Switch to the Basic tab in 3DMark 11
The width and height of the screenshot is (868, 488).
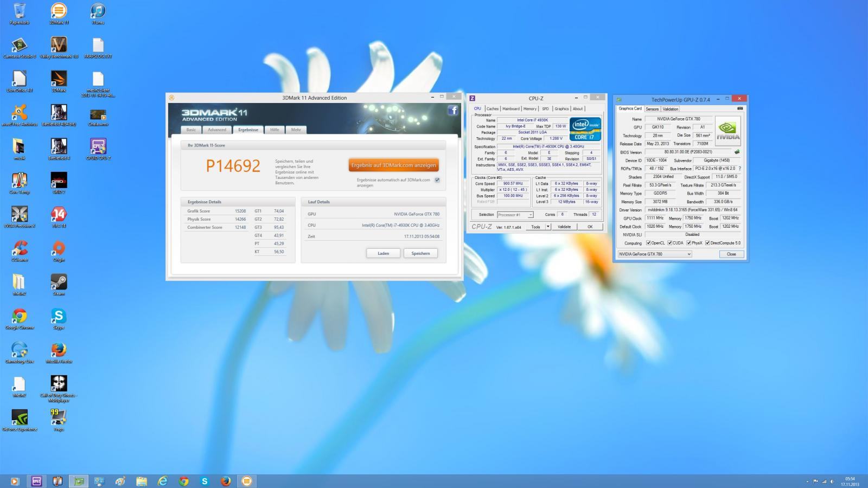coord(191,130)
